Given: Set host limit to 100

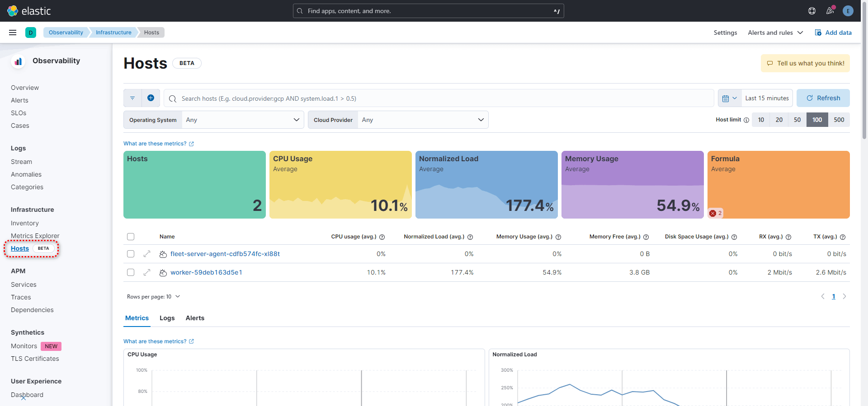Looking at the screenshot, I should tap(817, 120).
